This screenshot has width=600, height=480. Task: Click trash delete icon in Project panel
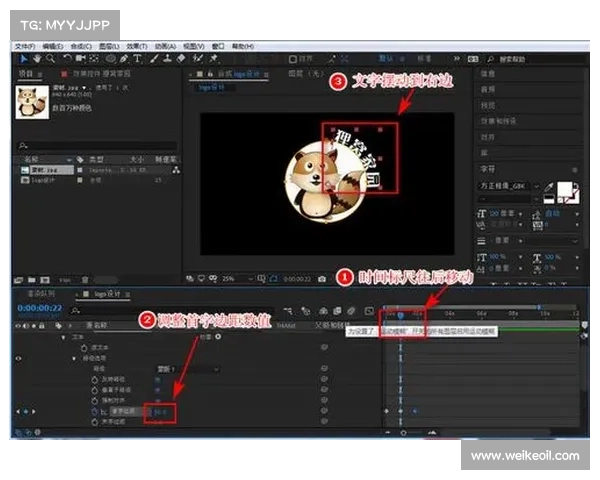point(85,280)
